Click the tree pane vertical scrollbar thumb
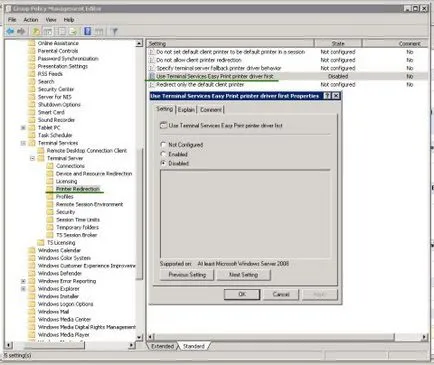Screen dimensions: 434x365 (x=140, y=213)
